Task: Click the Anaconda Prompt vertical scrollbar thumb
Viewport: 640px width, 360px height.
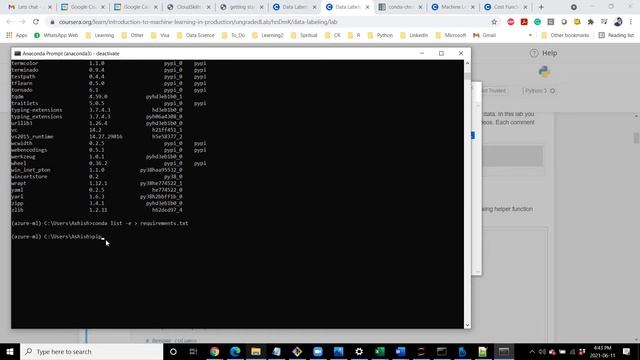Action: pos(467,76)
